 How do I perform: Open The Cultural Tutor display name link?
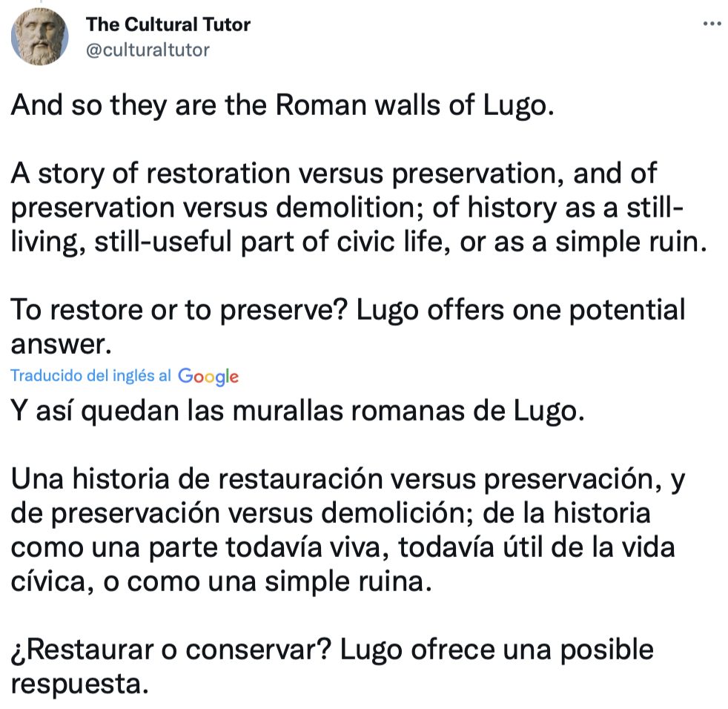click(168, 24)
